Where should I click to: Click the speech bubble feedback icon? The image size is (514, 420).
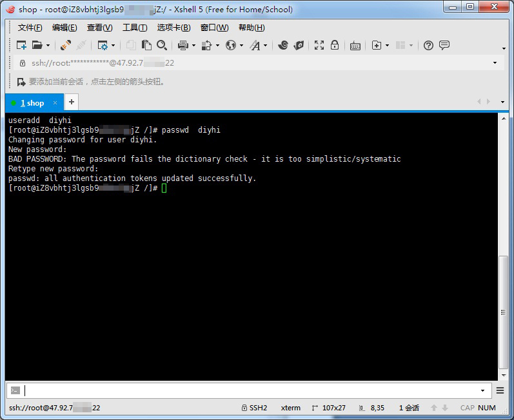pos(444,45)
